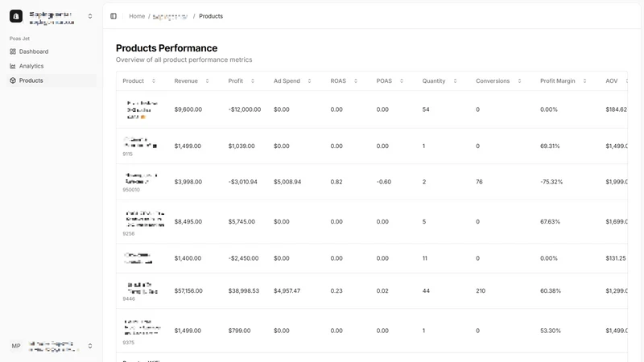The height and width of the screenshot is (362, 644).
Task: Go to Home breadcrumb
Action: (x=137, y=16)
